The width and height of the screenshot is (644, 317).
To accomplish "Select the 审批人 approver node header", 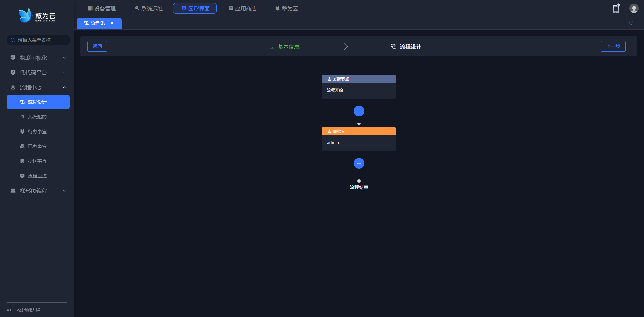I will pyautogui.click(x=359, y=131).
